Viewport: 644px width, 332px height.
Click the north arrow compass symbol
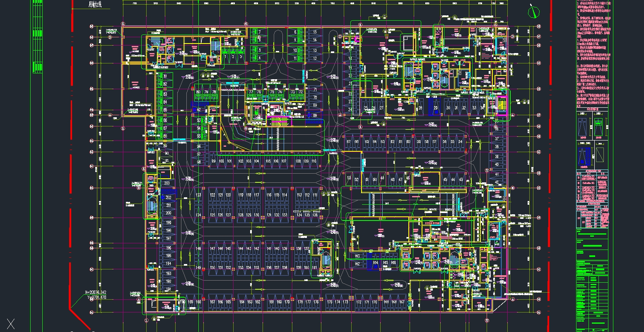point(533,12)
